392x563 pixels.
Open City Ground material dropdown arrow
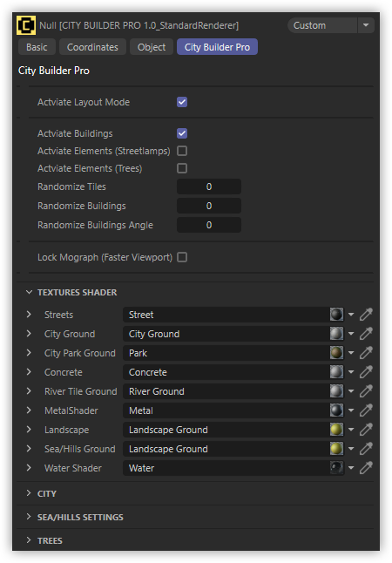click(x=351, y=334)
